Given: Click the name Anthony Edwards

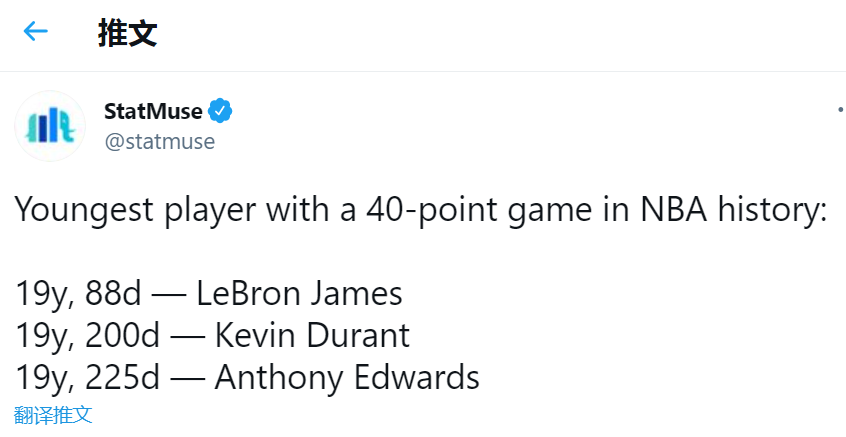Looking at the screenshot, I should click(x=347, y=378).
